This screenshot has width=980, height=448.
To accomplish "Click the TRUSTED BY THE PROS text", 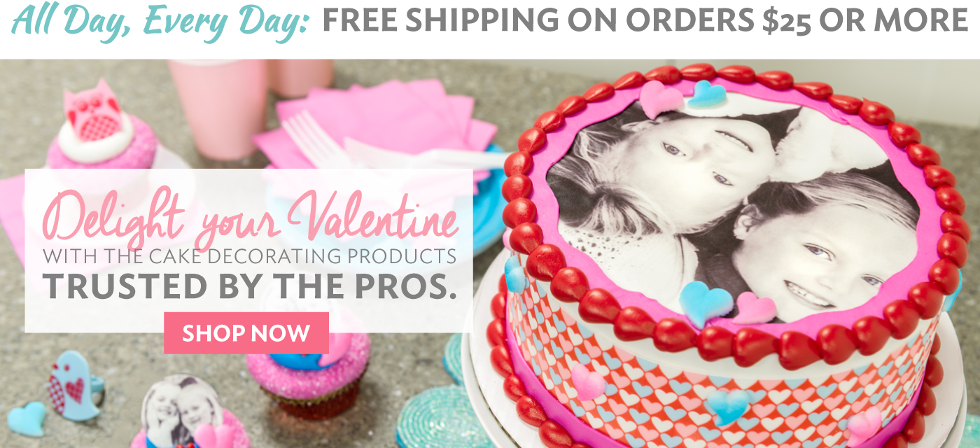I will click(250, 285).
